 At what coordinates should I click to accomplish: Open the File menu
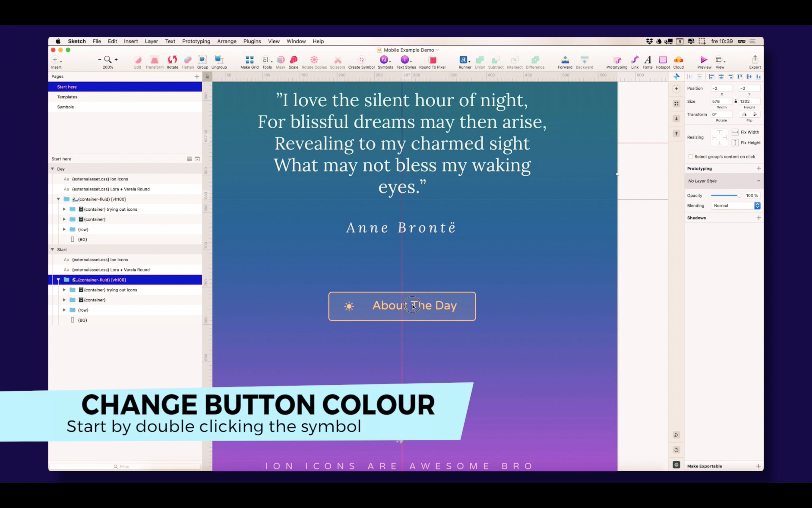[97, 41]
